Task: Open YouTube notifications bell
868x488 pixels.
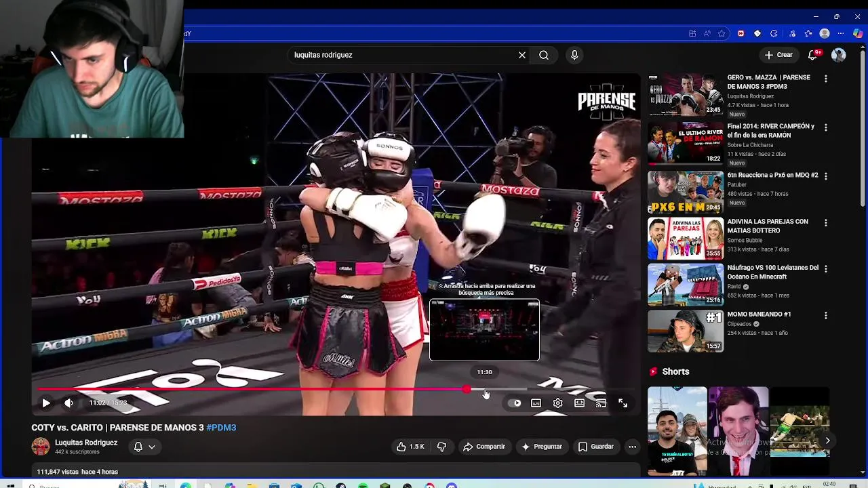Action: 813,55
